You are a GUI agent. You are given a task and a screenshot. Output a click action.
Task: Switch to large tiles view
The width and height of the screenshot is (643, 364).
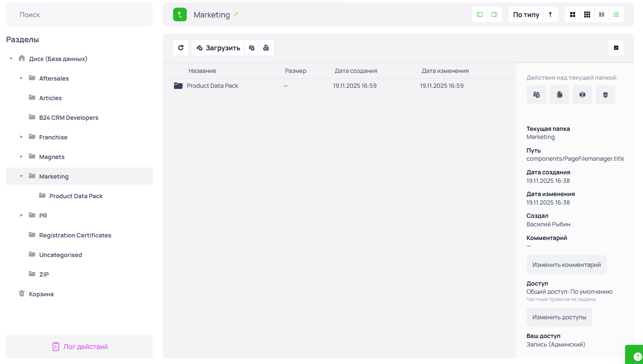click(573, 14)
